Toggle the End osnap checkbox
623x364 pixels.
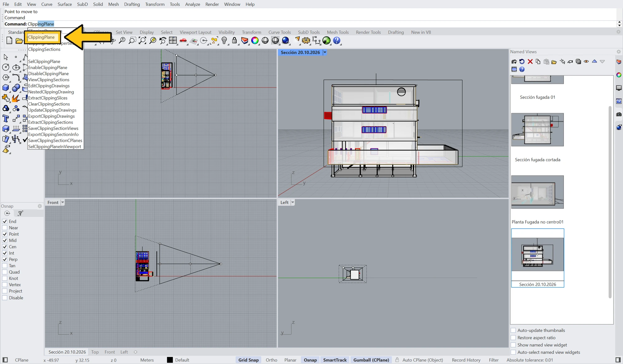[x=5, y=222]
